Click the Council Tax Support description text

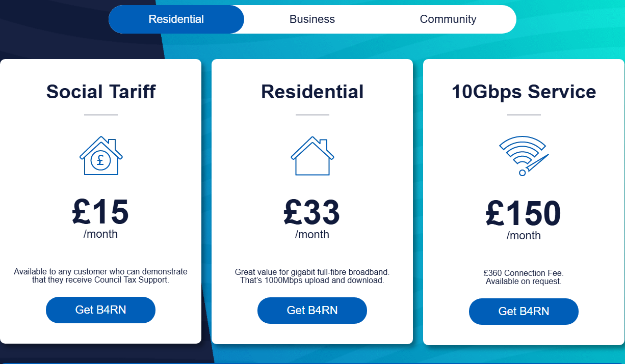(x=100, y=276)
